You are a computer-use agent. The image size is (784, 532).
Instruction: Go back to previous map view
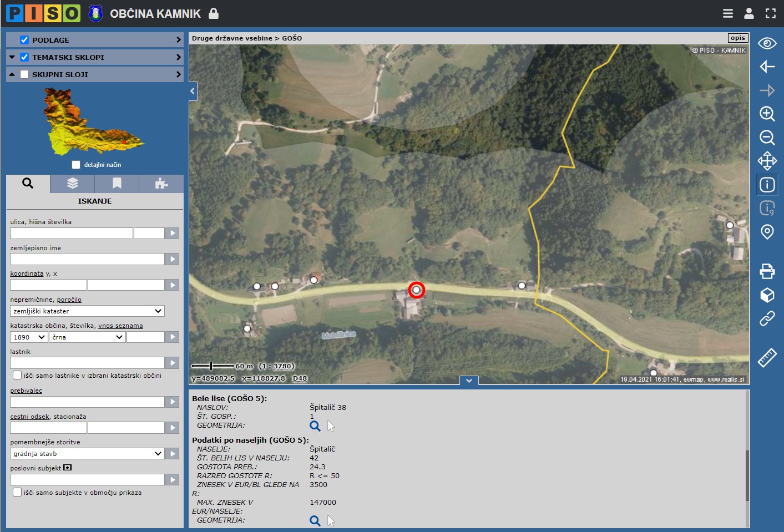coord(767,67)
